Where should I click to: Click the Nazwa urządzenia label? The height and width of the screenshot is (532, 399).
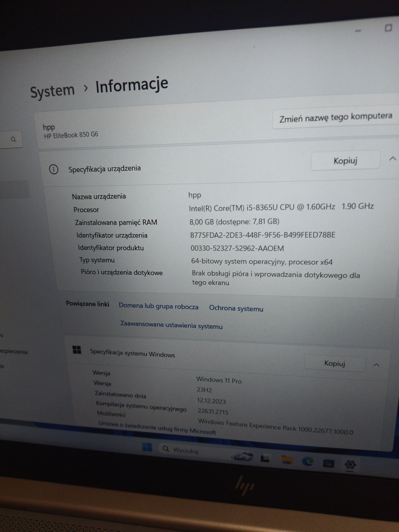pos(99,196)
